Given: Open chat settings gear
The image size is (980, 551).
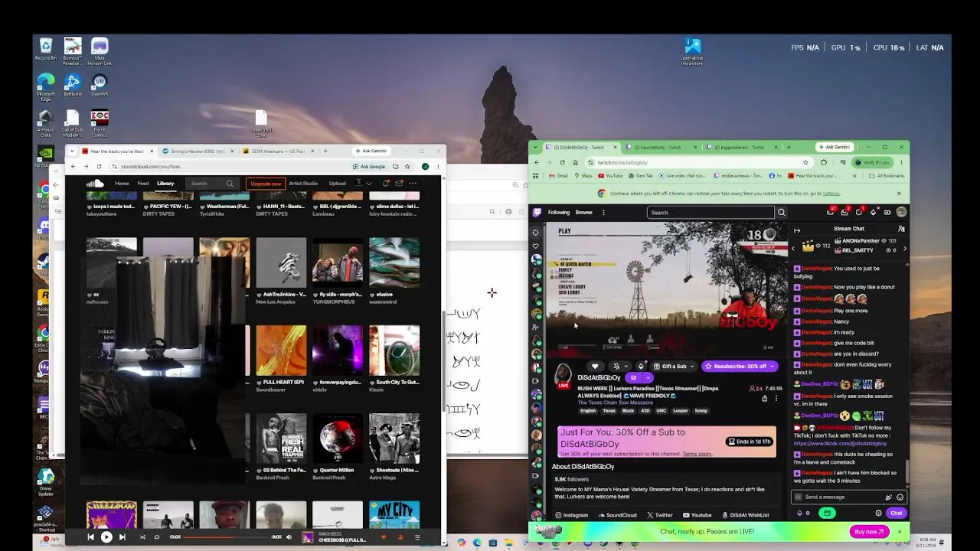Looking at the screenshot, I should [x=878, y=514].
